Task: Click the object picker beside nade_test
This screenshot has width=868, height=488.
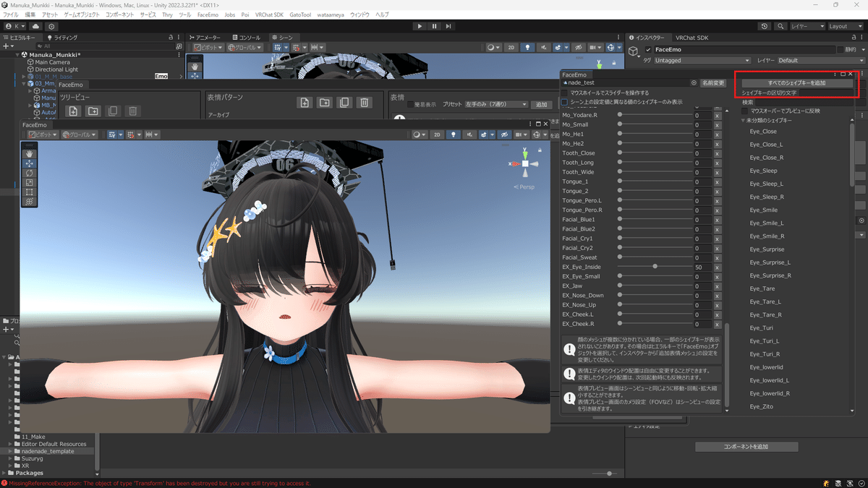Action: pyautogui.click(x=694, y=83)
